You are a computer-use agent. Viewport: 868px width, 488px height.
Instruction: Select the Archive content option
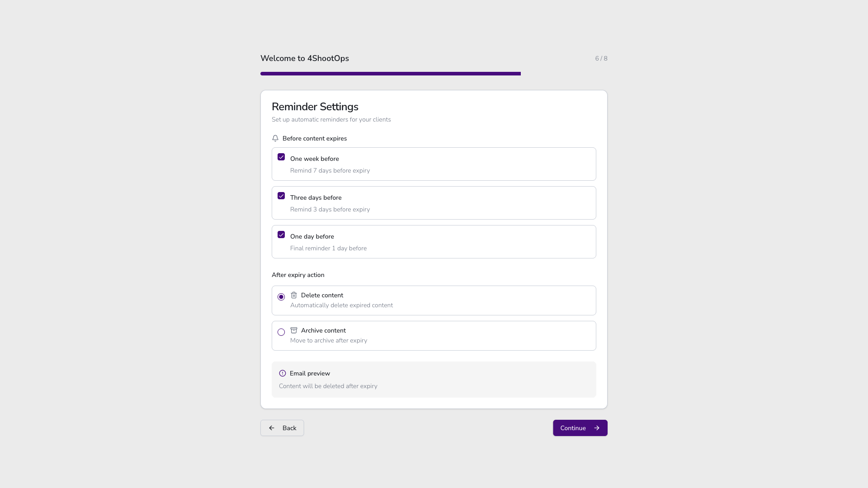pyautogui.click(x=281, y=332)
